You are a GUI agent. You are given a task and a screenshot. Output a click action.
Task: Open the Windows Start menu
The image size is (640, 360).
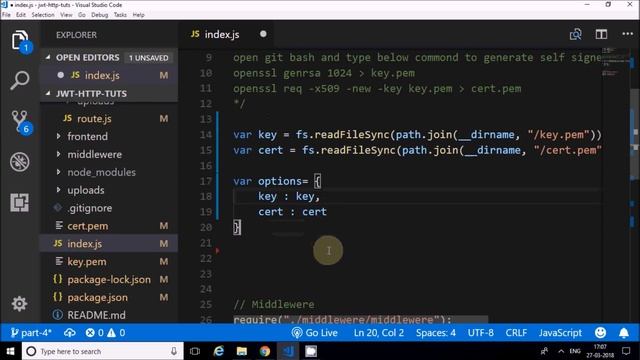[11, 351]
